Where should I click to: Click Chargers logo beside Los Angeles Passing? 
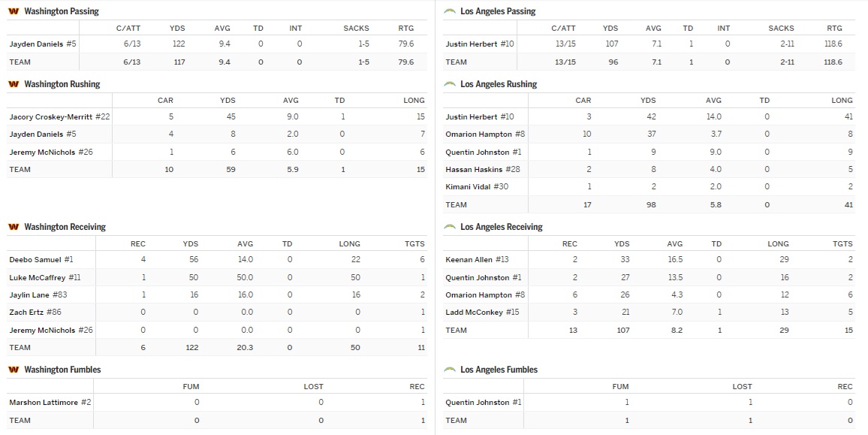tap(450, 12)
